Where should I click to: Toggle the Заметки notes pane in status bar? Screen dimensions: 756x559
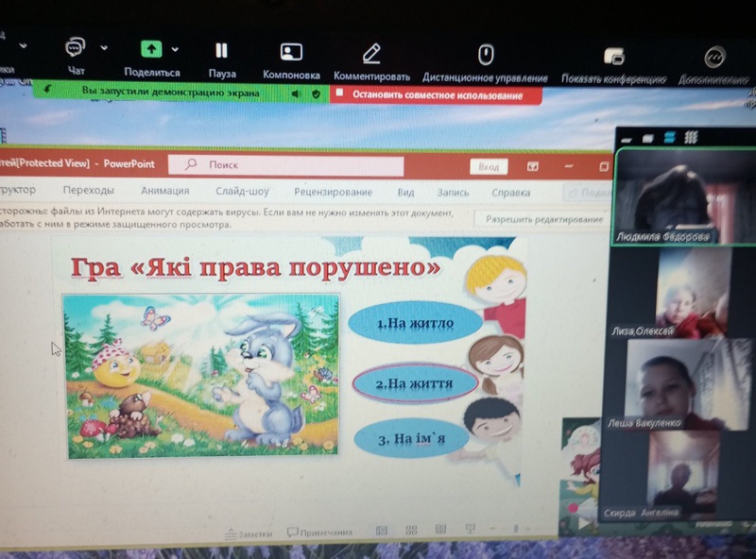[x=249, y=534]
